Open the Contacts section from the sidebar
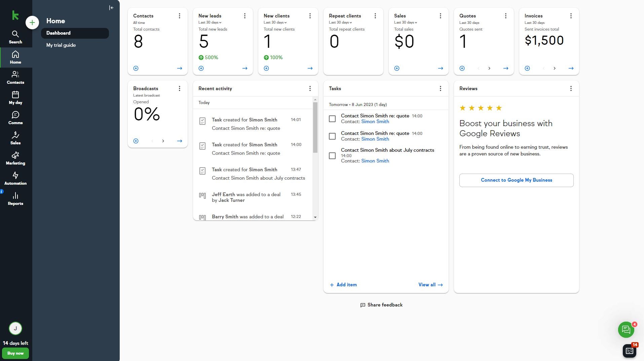644x361 pixels. point(15,77)
